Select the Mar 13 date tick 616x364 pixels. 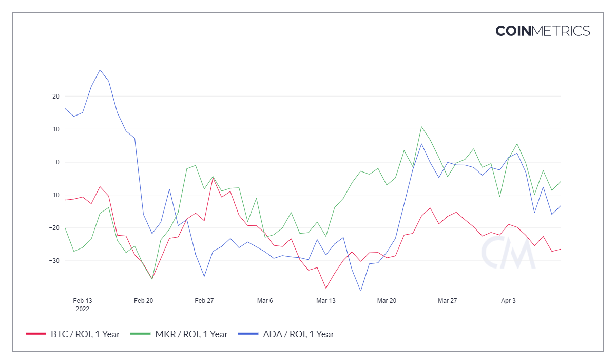pyautogui.click(x=325, y=301)
